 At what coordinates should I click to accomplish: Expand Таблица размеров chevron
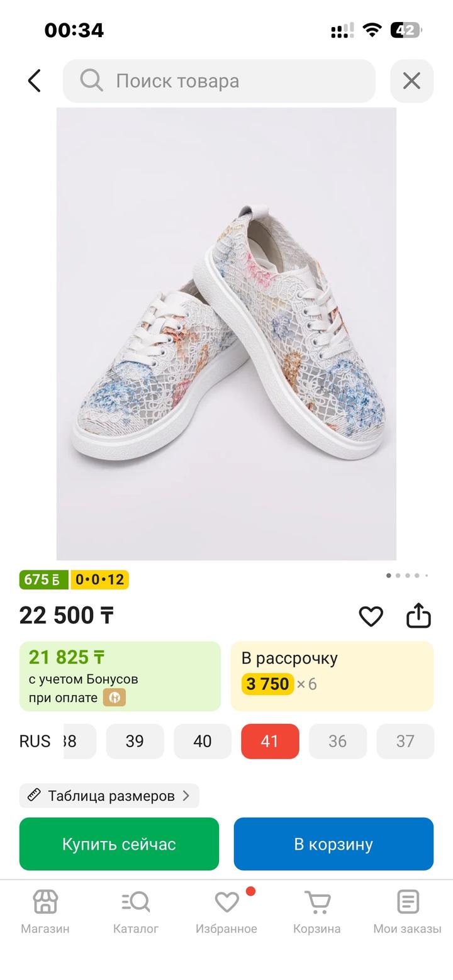click(x=186, y=796)
